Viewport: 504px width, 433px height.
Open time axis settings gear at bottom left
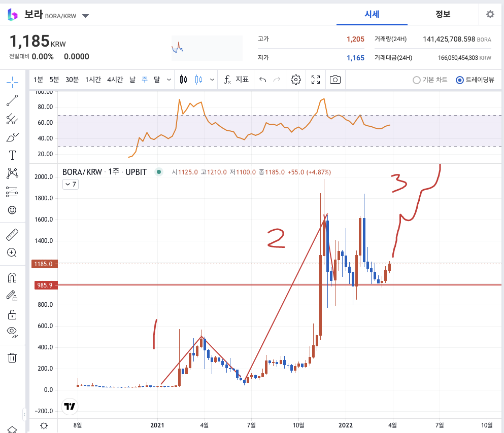(44, 425)
